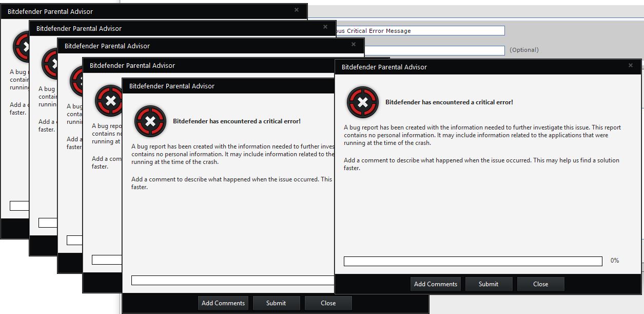Click error icon in the dialog cut off at 'further inves'
The height and width of the screenshot is (314, 644).
(x=150, y=121)
